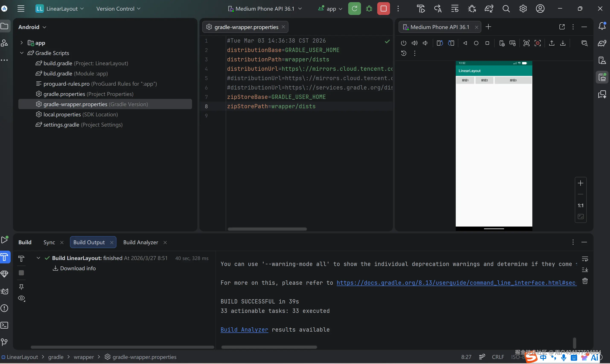Screen dimensions: 610x364
Task: Expand the app module folder
Action: [x=22, y=43]
